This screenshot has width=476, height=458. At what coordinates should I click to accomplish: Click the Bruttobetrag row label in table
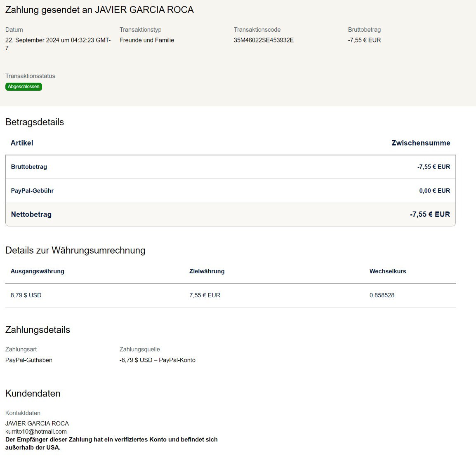point(29,167)
